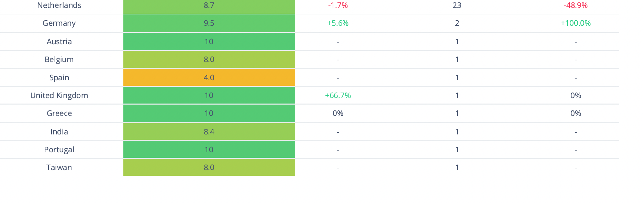Click Spain's orange 4.0 score cell
Viewport: 644px width, 203px height.
click(209, 77)
